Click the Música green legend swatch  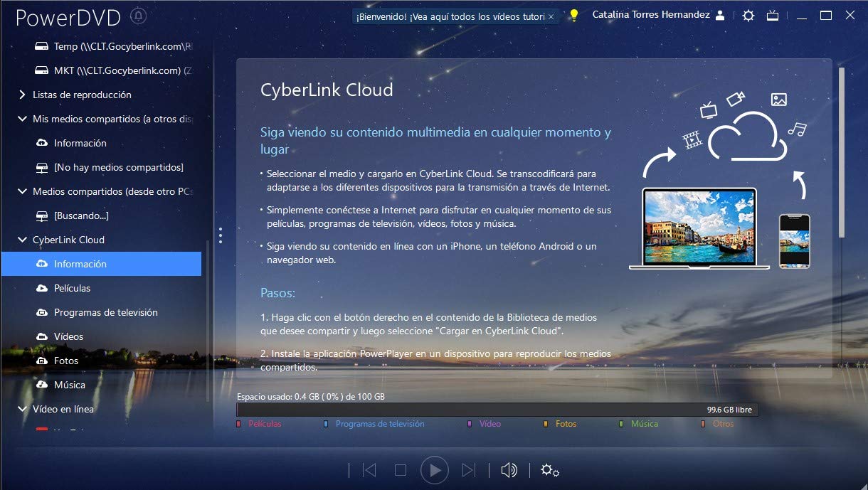tap(621, 424)
